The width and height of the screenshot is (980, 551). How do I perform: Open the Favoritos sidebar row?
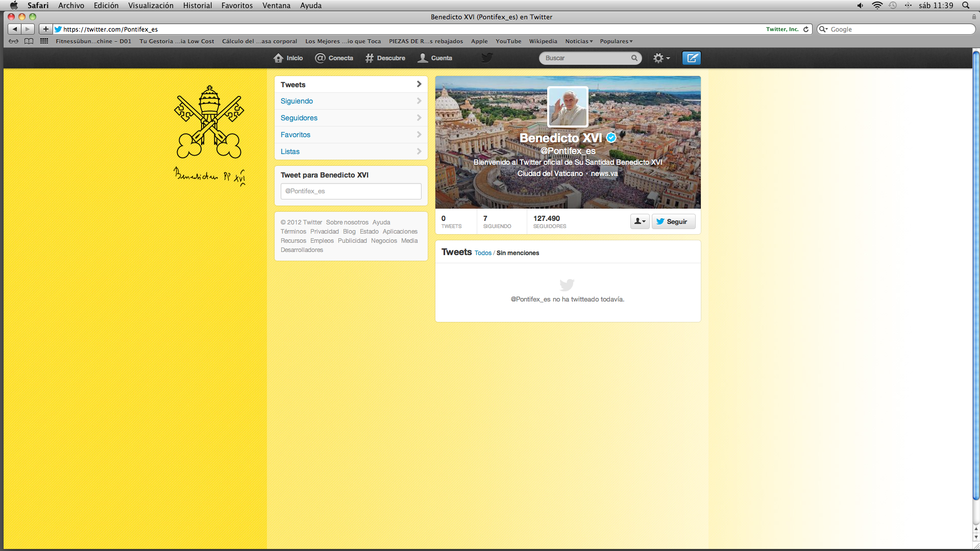point(351,135)
